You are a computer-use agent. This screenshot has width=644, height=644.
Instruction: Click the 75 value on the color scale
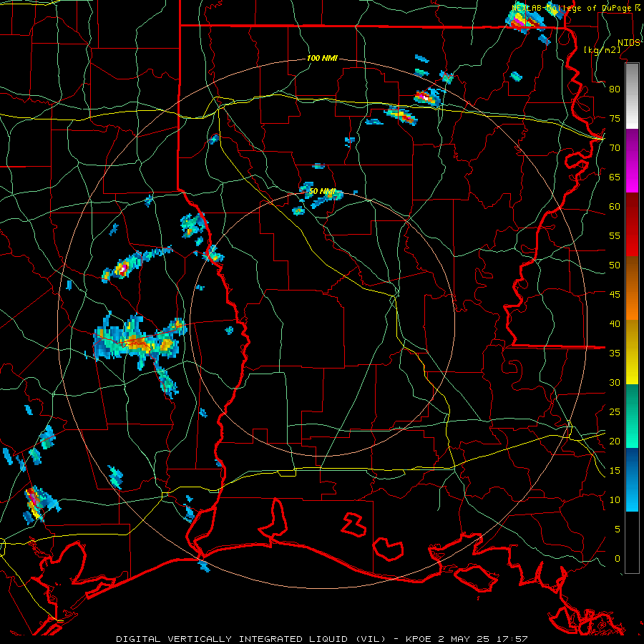(x=615, y=118)
